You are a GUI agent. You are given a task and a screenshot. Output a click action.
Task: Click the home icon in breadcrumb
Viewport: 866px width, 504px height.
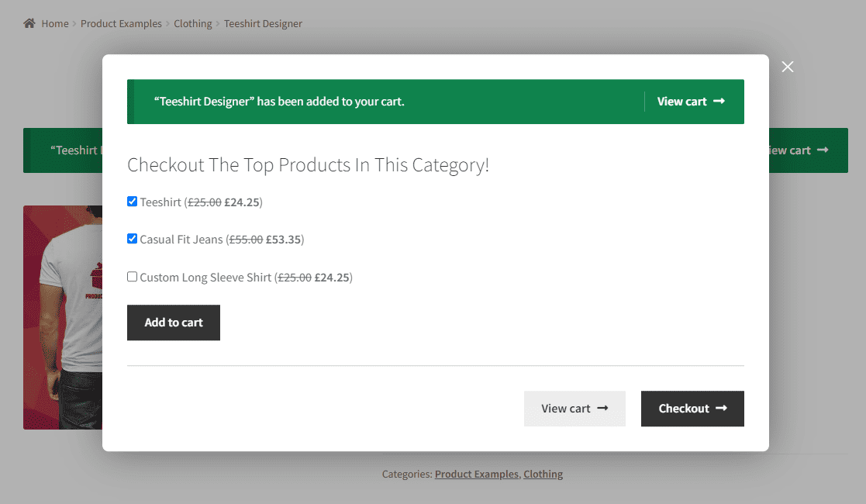pos(29,23)
